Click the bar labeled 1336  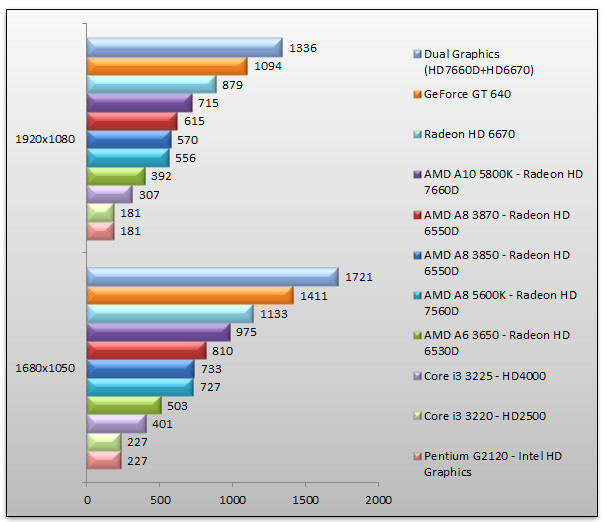[x=185, y=48]
